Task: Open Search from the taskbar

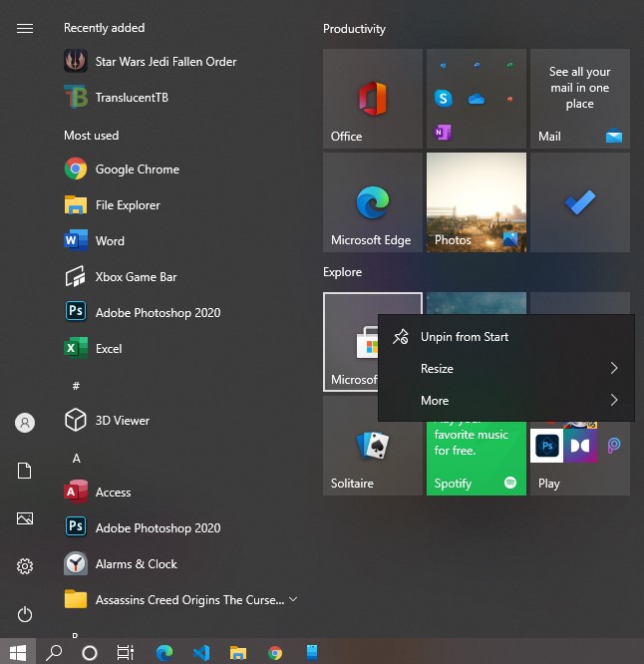Action: point(54,652)
